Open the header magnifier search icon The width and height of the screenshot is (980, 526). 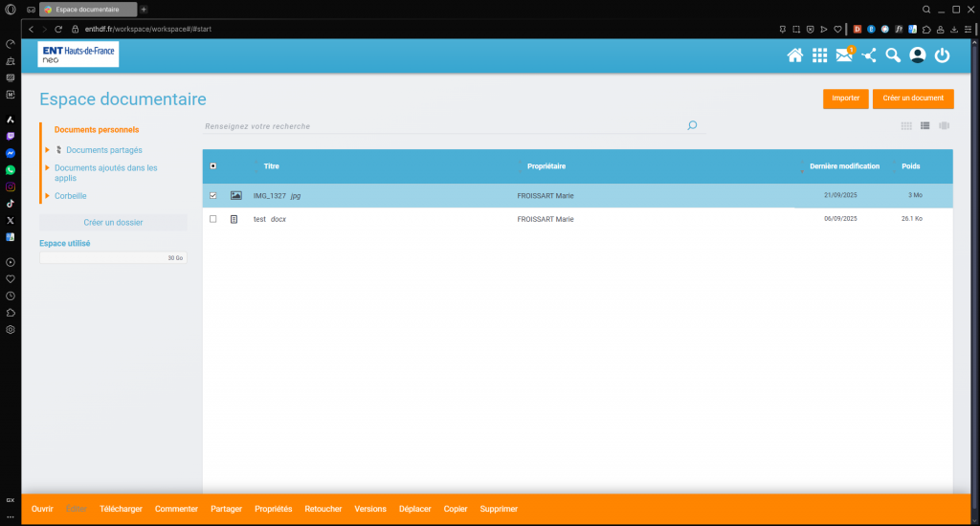(893, 55)
